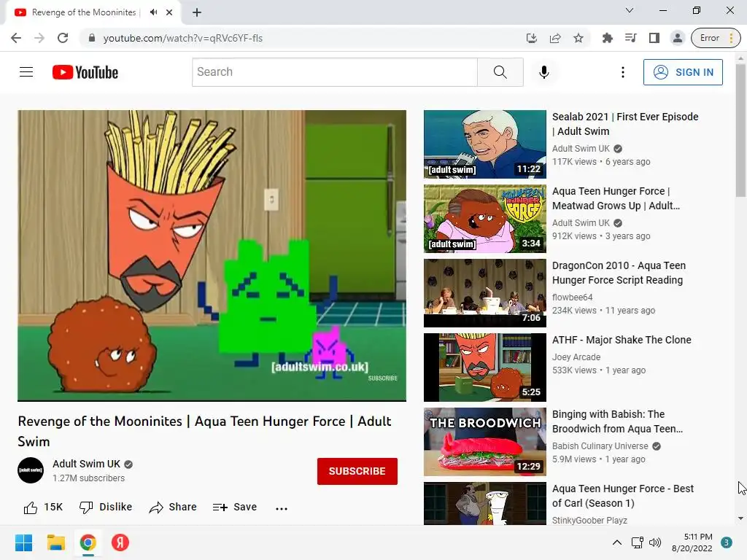
Task: Open the Adult Swim UK channel name link
Action: click(x=86, y=464)
